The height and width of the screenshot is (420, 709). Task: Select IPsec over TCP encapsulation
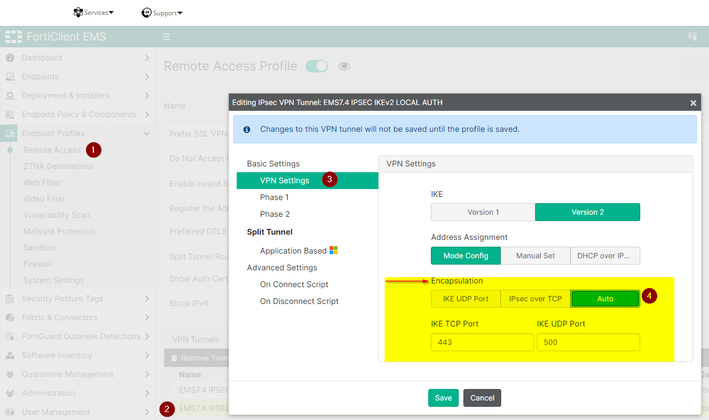click(535, 299)
